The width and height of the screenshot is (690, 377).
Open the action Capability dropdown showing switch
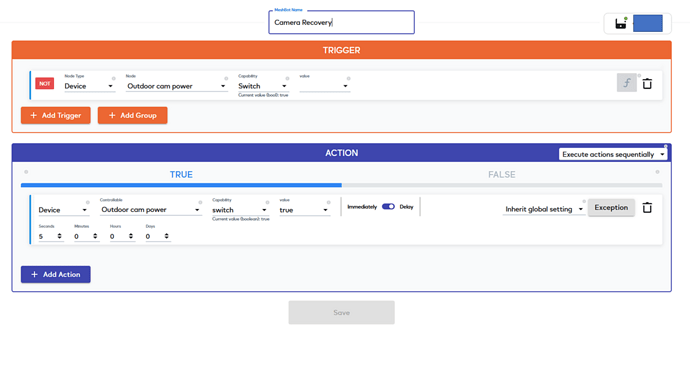click(x=240, y=210)
